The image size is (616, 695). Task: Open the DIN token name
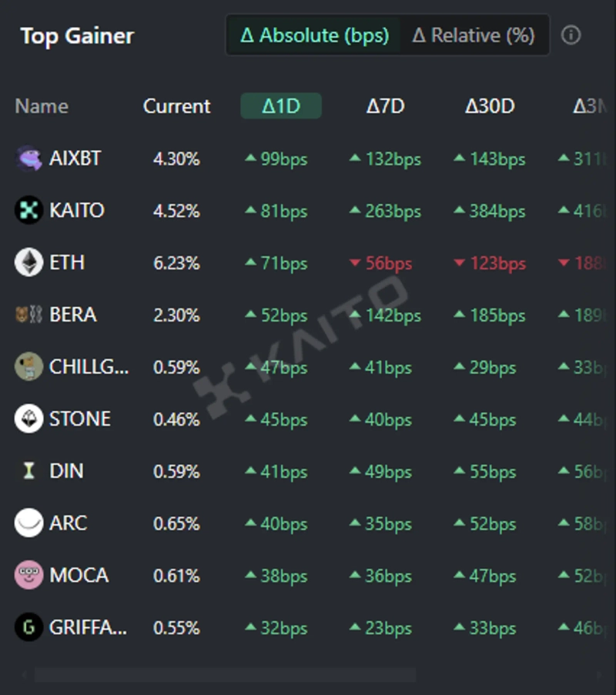pos(66,471)
